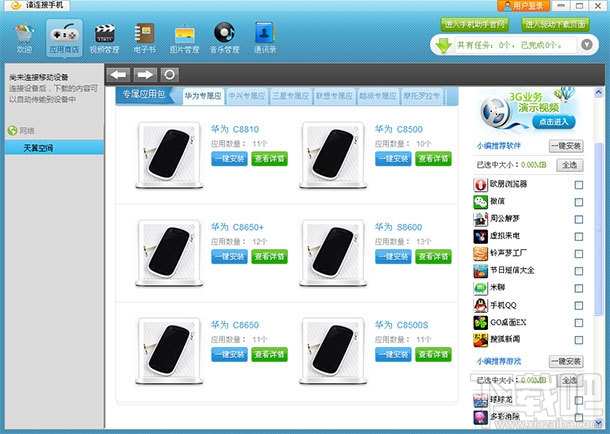Click 一键安装 for 华为 C8650+

pyautogui.click(x=229, y=257)
